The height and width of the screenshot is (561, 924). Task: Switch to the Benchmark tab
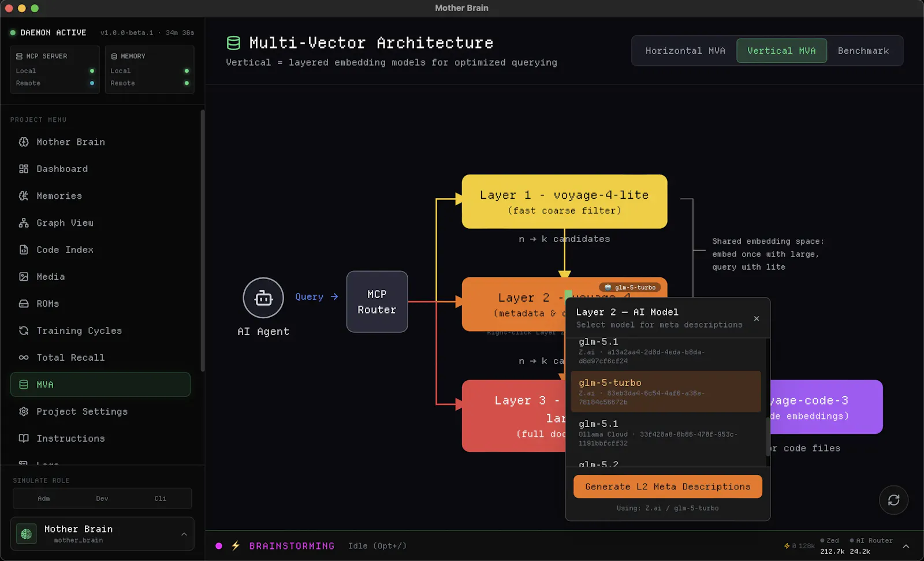[863, 51]
